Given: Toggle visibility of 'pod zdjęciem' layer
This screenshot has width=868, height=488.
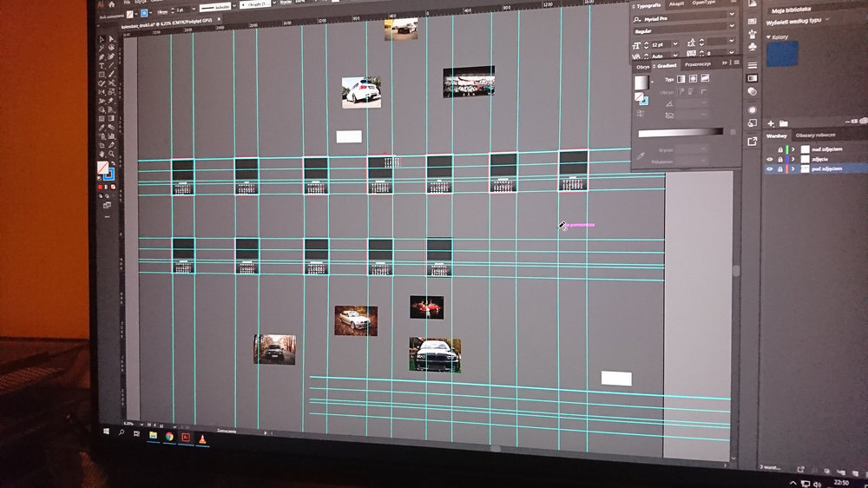Looking at the screenshot, I should pyautogui.click(x=770, y=170).
